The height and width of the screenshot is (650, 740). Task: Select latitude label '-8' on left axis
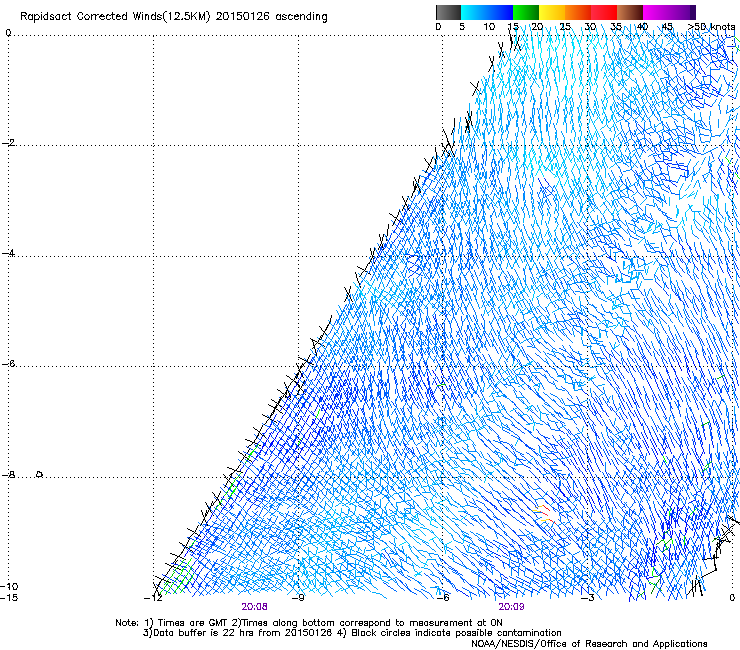pos(8,474)
